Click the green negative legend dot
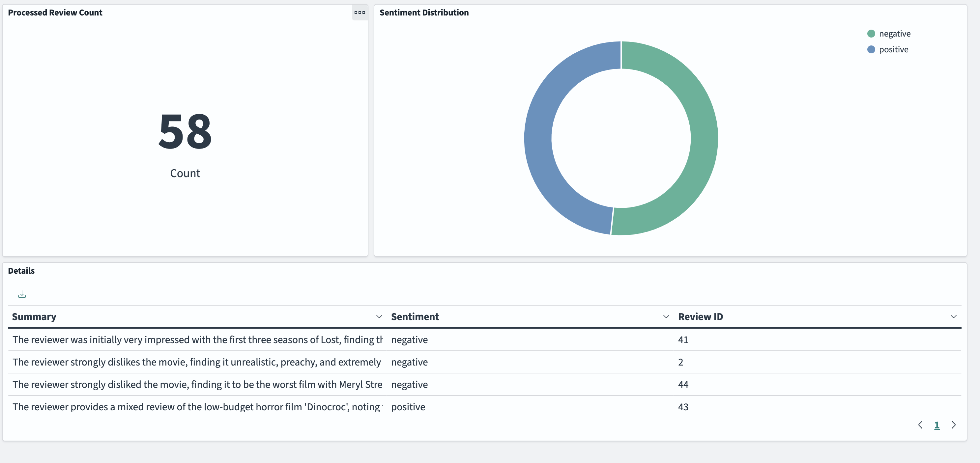Screen dimensions: 980x463 point(871,34)
